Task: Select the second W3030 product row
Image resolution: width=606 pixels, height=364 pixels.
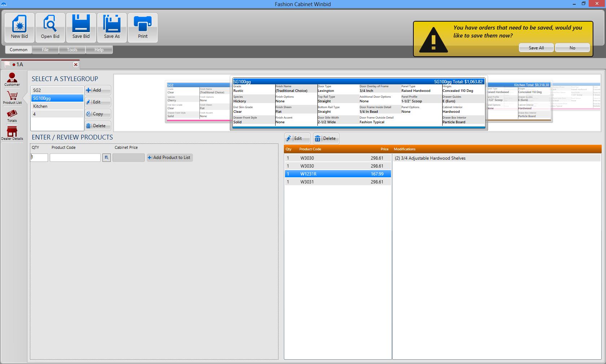Action: coord(338,166)
